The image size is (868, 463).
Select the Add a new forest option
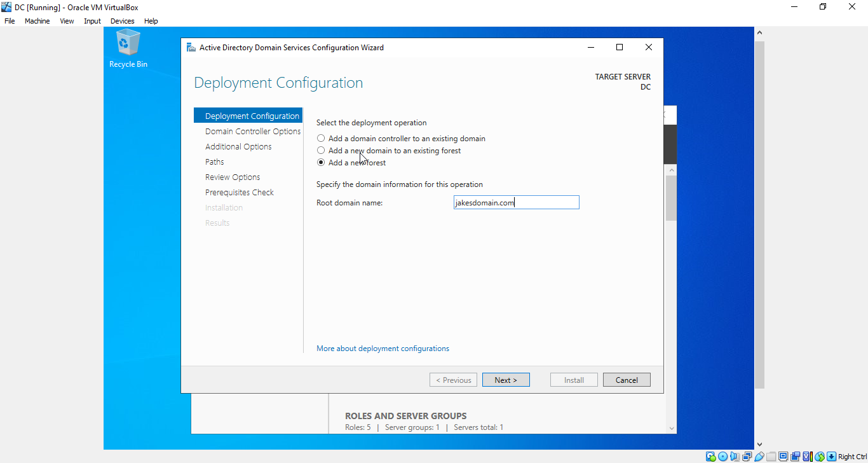click(x=321, y=162)
